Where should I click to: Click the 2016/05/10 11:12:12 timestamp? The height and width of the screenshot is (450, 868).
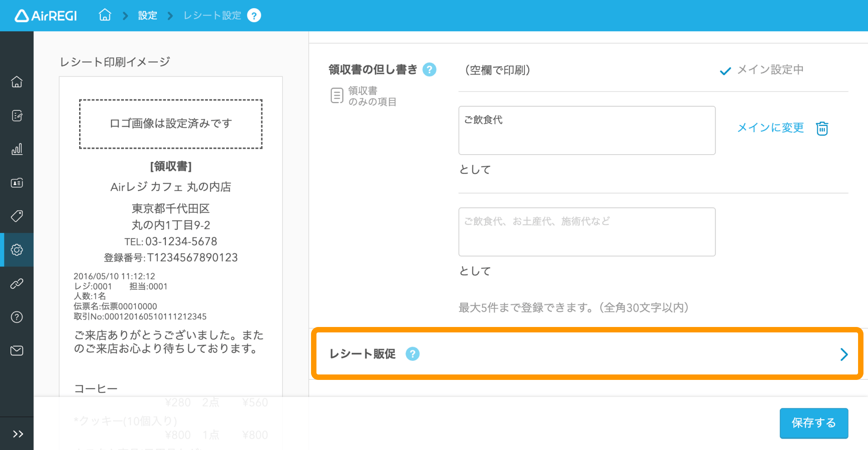(x=114, y=276)
